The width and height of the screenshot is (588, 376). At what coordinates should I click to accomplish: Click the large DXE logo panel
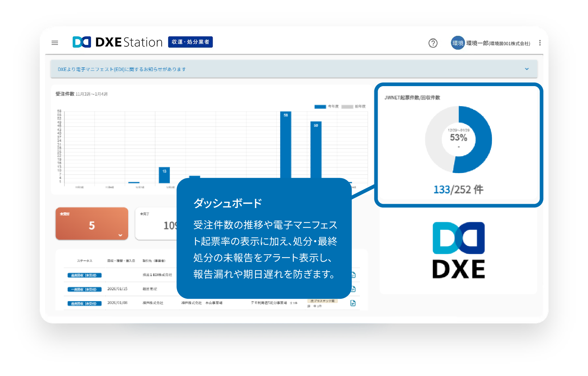[x=459, y=250]
